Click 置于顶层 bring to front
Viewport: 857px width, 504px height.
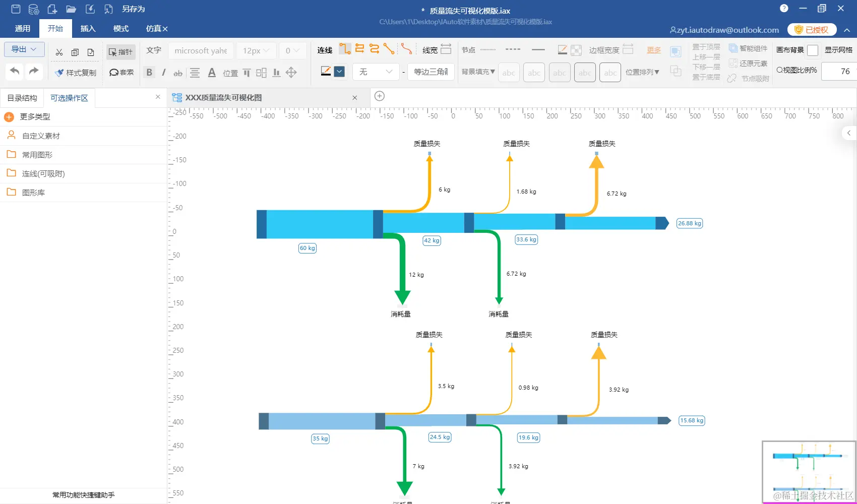tap(706, 47)
